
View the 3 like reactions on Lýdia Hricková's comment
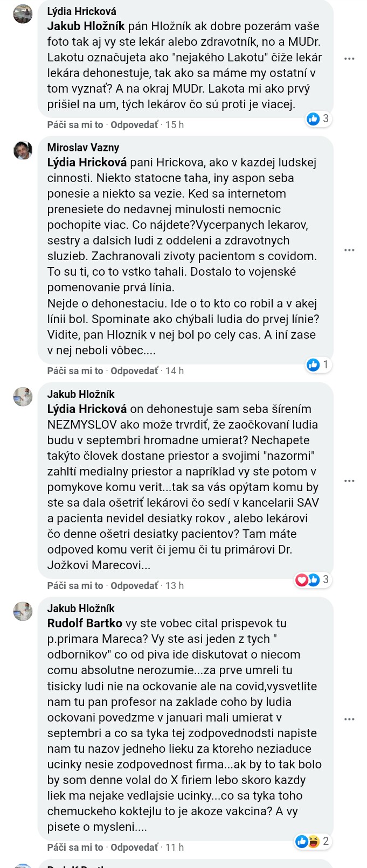click(x=318, y=118)
